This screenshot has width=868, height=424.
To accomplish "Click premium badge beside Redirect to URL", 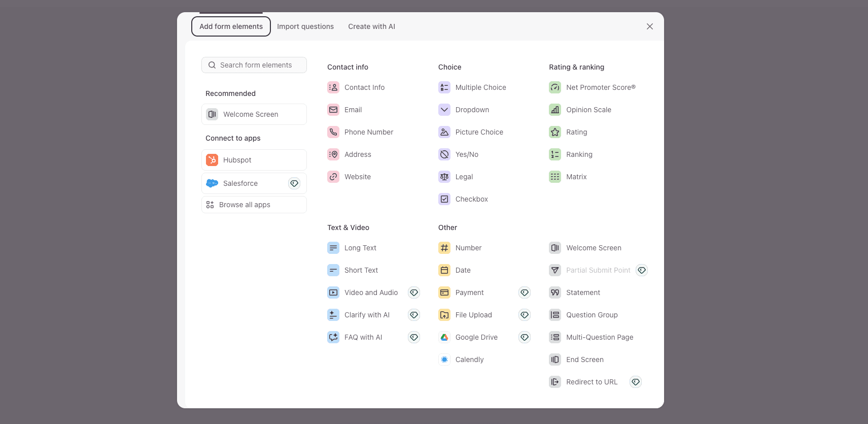I will coord(636,382).
